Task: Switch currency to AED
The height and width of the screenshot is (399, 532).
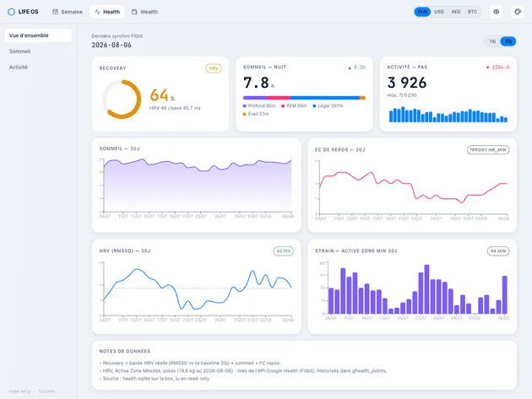Action: pyautogui.click(x=456, y=12)
